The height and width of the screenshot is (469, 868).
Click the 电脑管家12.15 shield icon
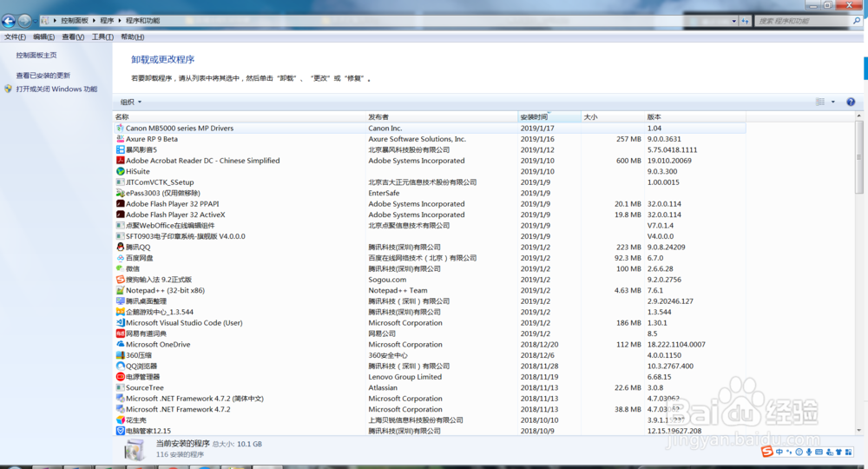tap(120, 431)
